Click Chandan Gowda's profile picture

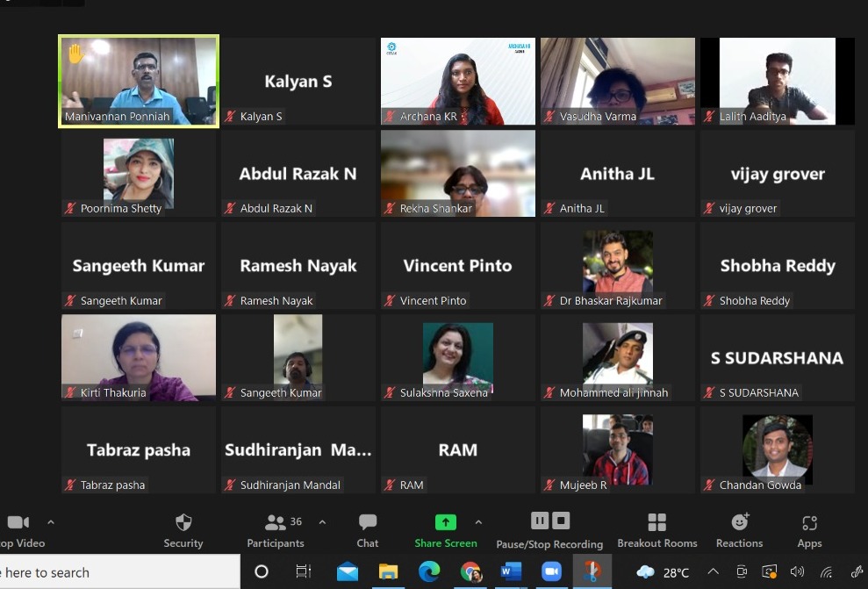[778, 449]
